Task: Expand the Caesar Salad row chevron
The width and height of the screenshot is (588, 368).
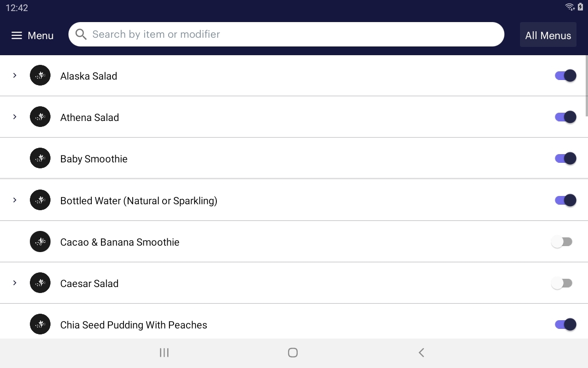Action: tap(15, 283)
